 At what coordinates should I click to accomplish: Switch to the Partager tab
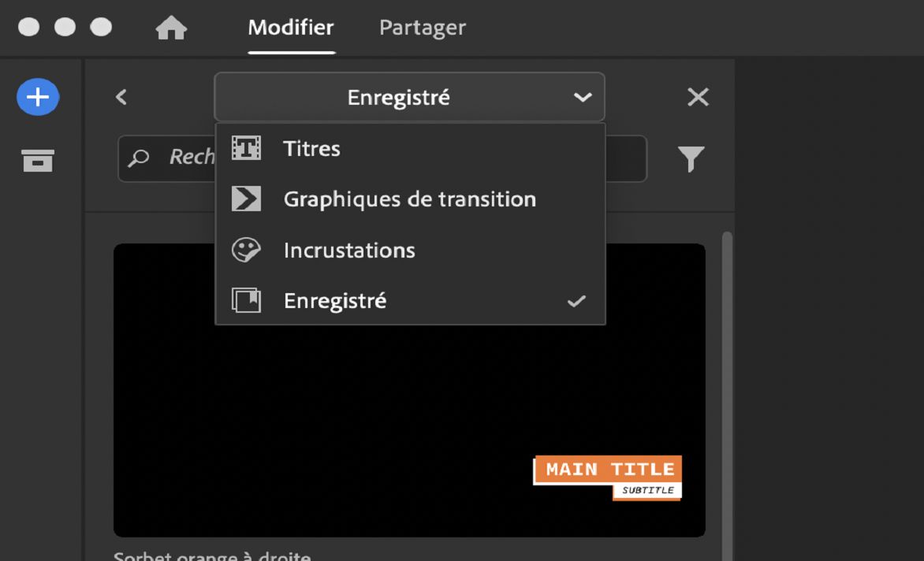(x=422, y=27)
